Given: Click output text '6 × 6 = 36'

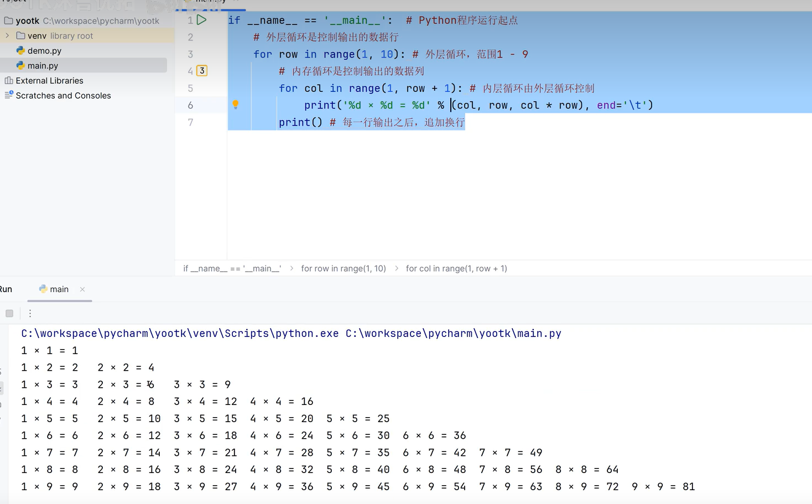Looking at the screenshot, I should (x=434, y=436).
